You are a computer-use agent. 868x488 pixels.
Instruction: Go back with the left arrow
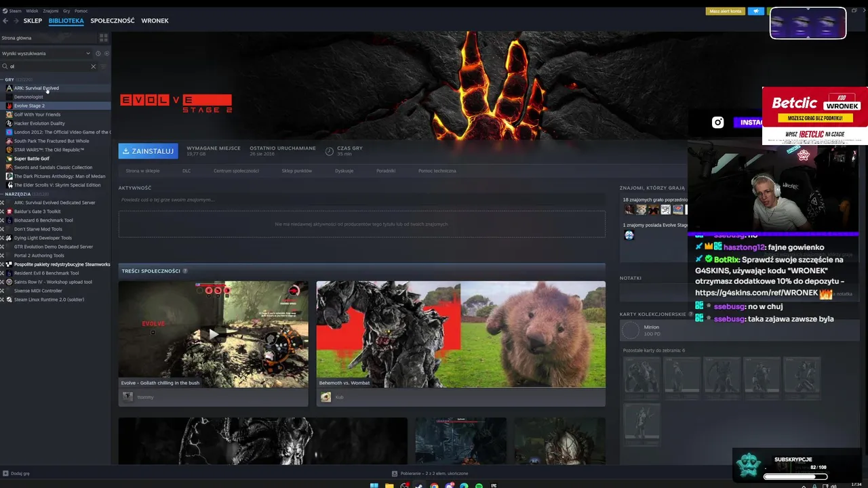click(5, 21)
